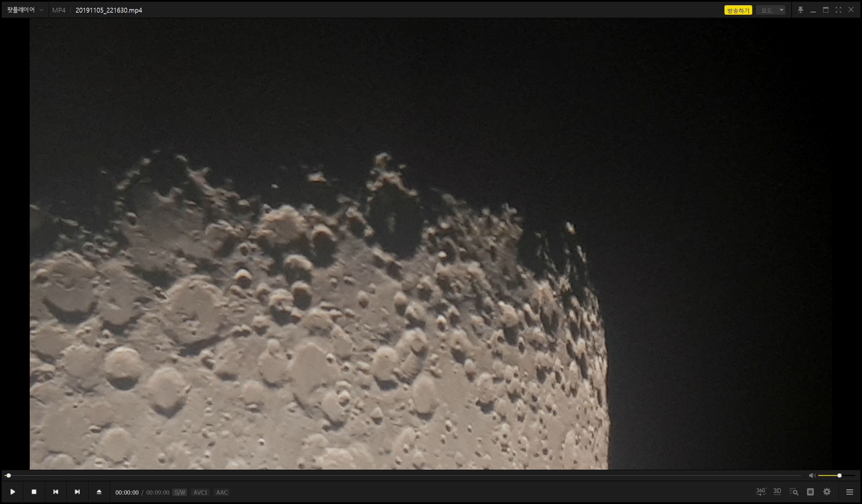Screen dimensions: 862x504
Task: Click the AAC audio codec label
Action: [x=222, y=492]
